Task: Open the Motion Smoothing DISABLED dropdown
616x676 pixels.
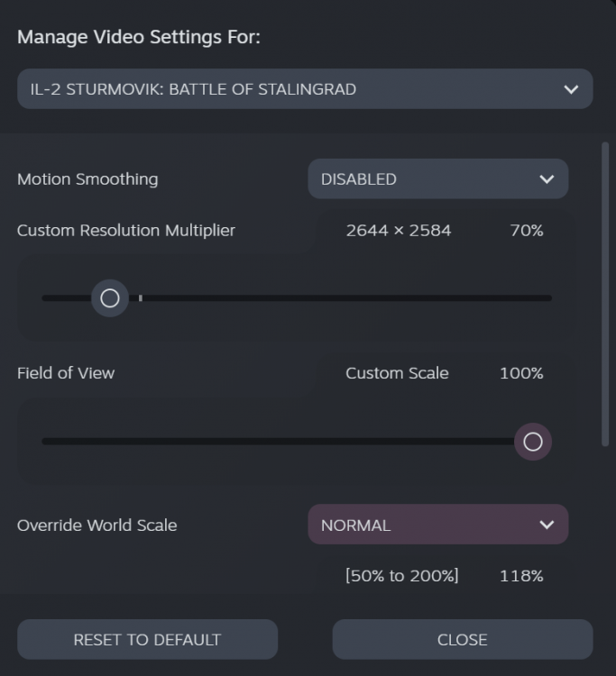Action: (424, 178)
